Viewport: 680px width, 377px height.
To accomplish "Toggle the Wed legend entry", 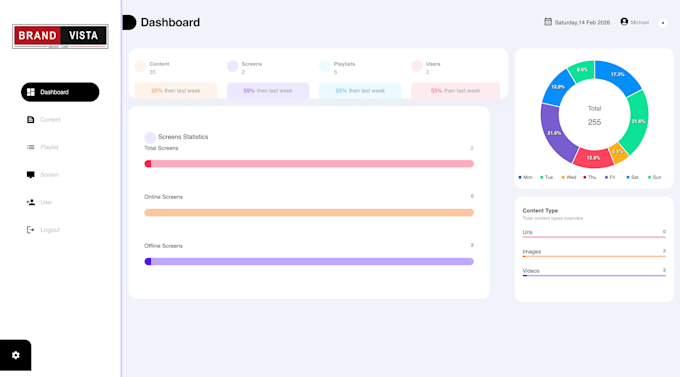I will 569,177.
